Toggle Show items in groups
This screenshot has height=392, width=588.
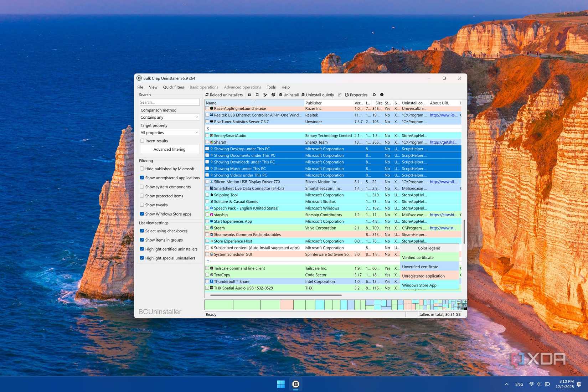click(x=142, y=240)
